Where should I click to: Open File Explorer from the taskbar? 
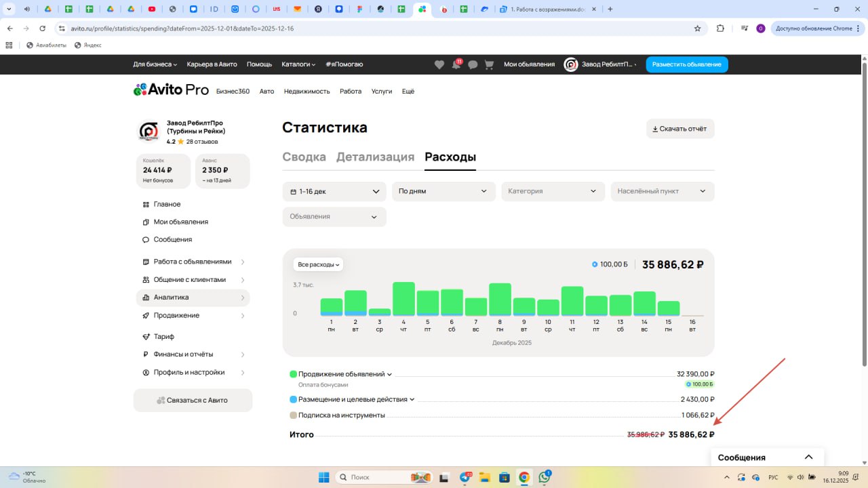pos(484,477)
